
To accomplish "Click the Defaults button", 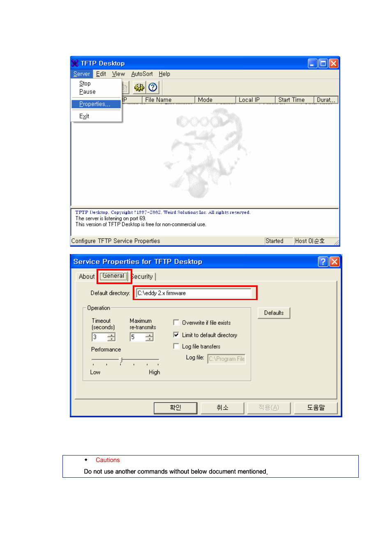I will click(274, 313).
